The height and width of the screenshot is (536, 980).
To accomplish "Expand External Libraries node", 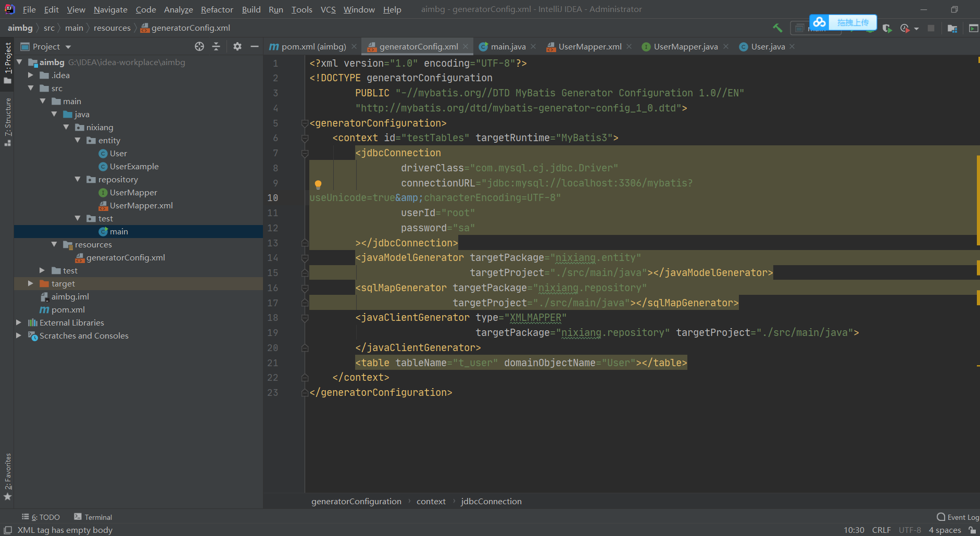I will point(19,322).
